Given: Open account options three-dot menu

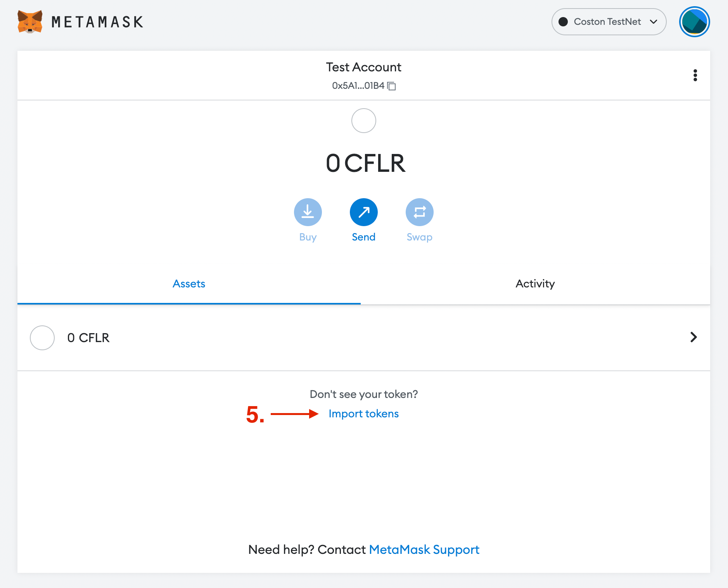Looking at the screenshot, I should tap(695, 75).
